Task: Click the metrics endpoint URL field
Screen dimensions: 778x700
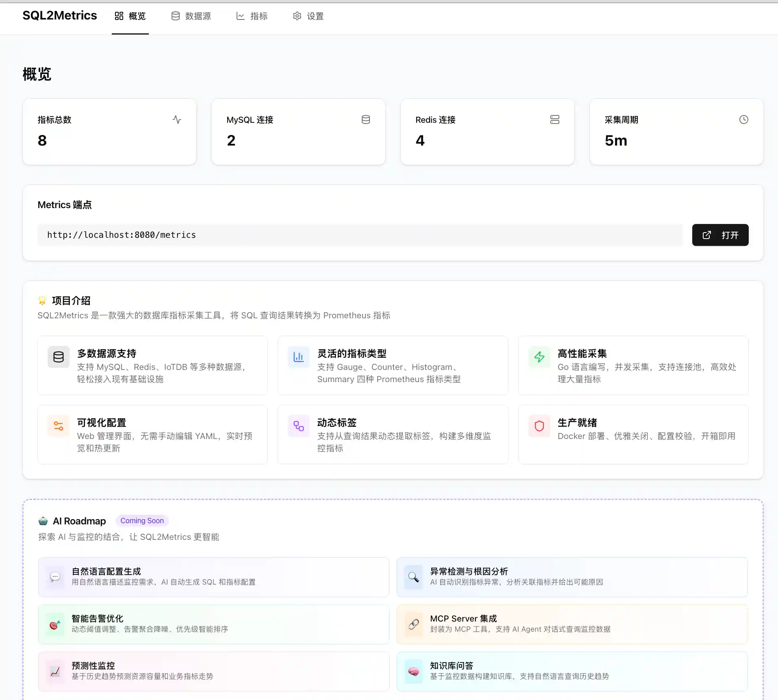Action: pyautogui.click(x=360, y=235)
